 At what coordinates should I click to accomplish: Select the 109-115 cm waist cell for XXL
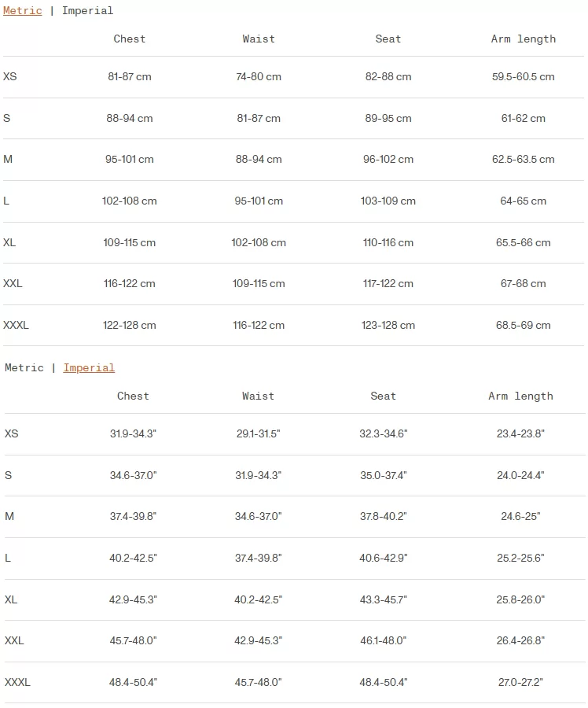(259, 283)
